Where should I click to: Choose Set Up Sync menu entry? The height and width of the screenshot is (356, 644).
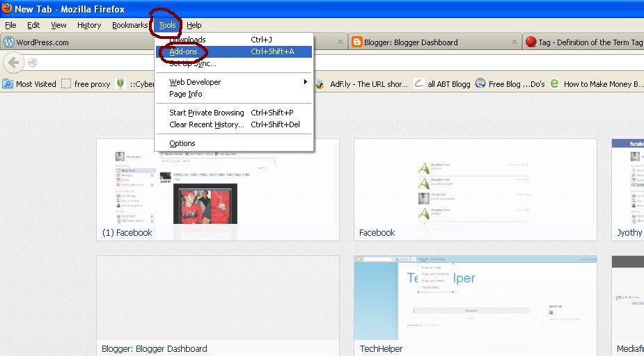coord(234,63)
